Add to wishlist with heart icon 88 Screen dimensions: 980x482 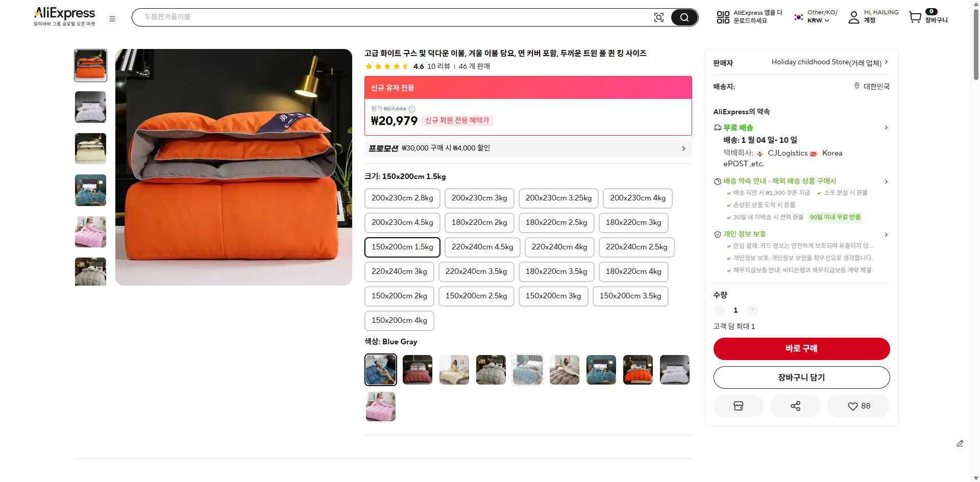click(x=859, y=406)
